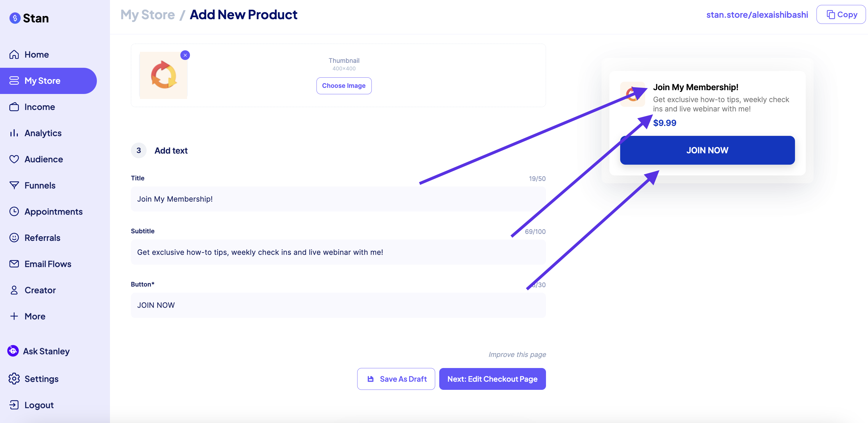Click Choose Image for the thumbnail
This screenshot has height=423, width=868.
point(344,86)
